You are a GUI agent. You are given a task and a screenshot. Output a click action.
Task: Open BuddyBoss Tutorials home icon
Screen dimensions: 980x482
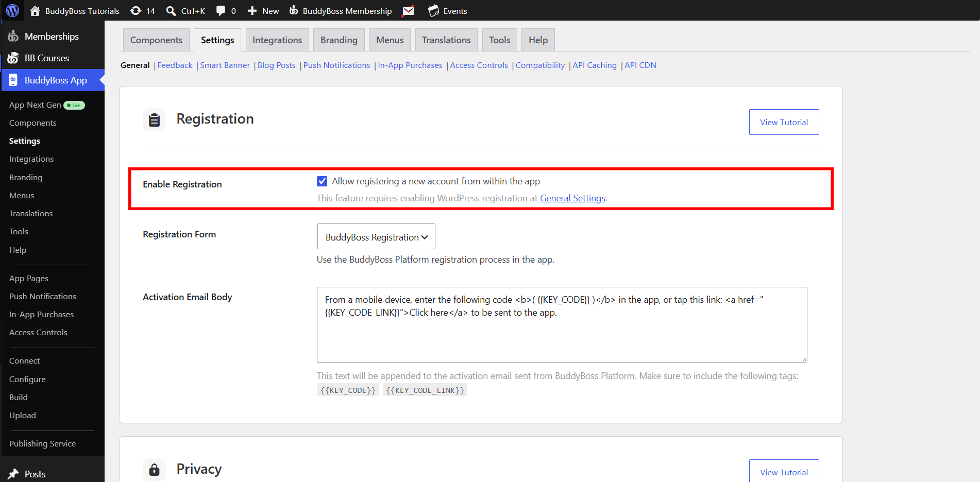(35, 11)
